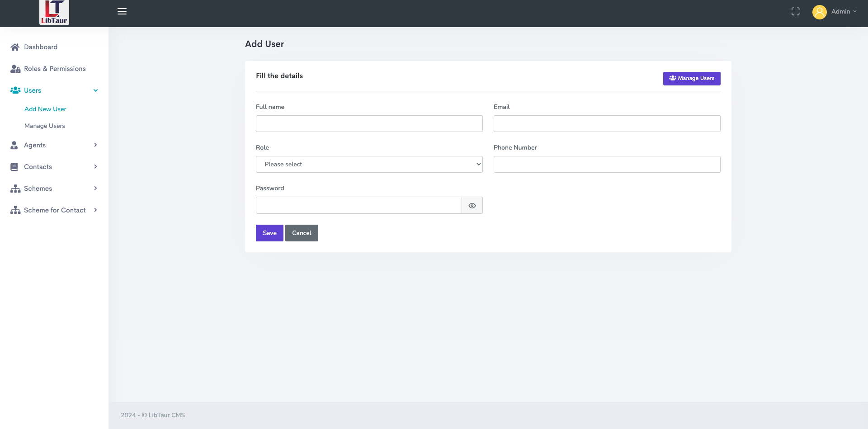
Task: Click the Save button
Action: [x=269, y=233]
